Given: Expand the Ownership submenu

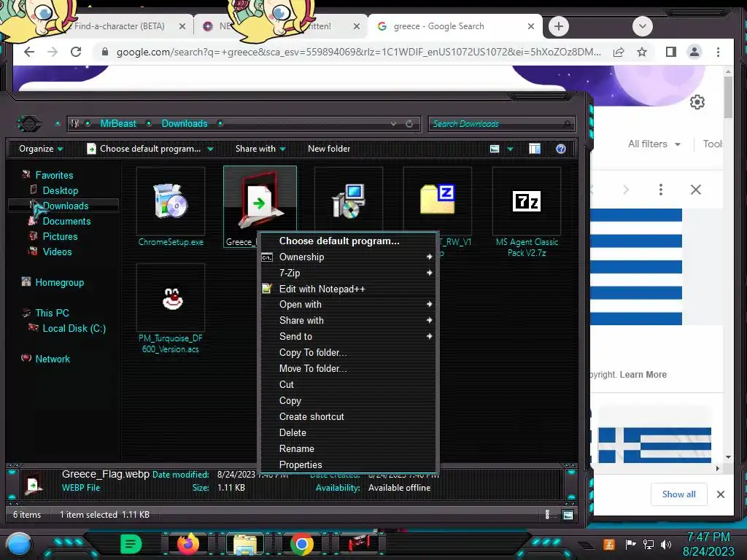Looking at the screenshot, I should point(348,257).
